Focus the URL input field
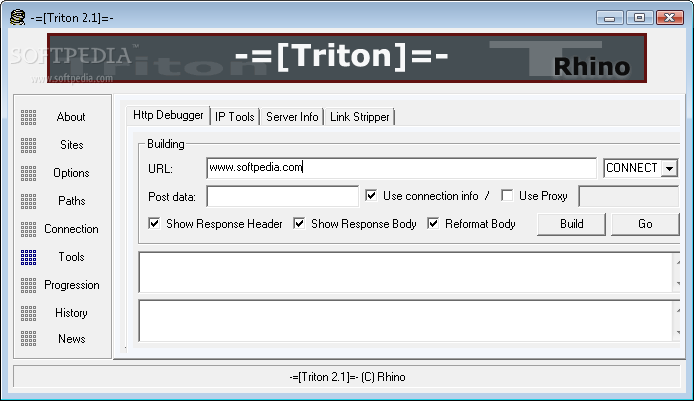Viewport: 694px width, 401px height. pos(401,168)
